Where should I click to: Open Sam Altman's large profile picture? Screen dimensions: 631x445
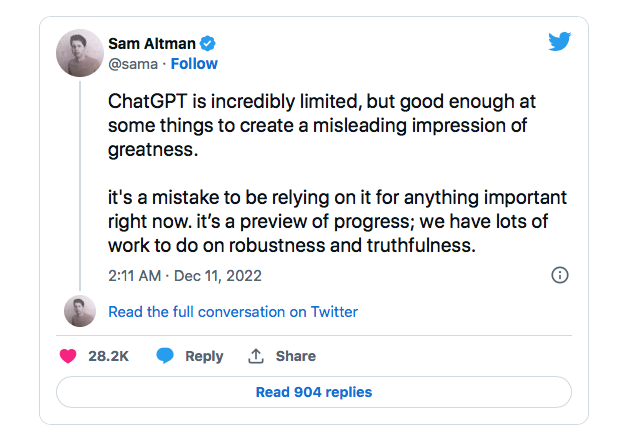point(78,53)
